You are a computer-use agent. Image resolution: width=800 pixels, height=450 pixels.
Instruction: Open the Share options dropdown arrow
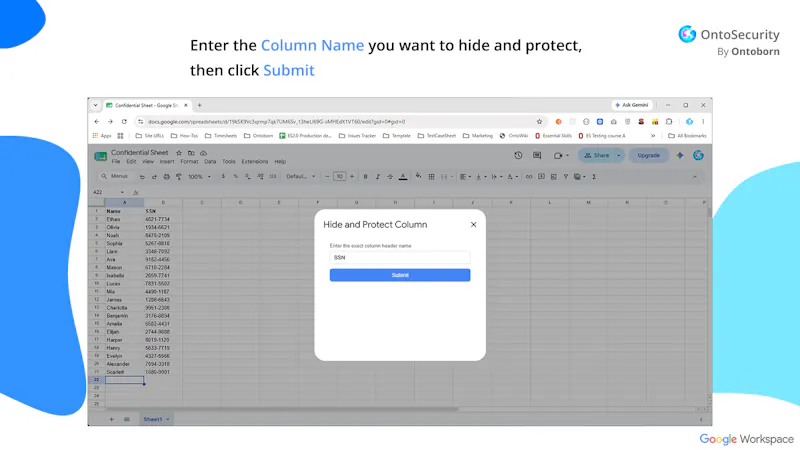pos(618,155)
